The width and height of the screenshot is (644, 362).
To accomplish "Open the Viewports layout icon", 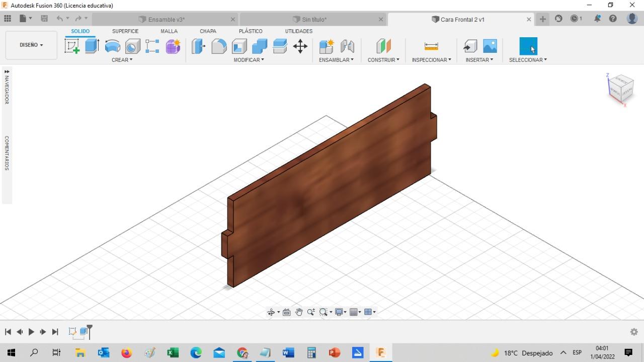I will (x=368, y=312).
